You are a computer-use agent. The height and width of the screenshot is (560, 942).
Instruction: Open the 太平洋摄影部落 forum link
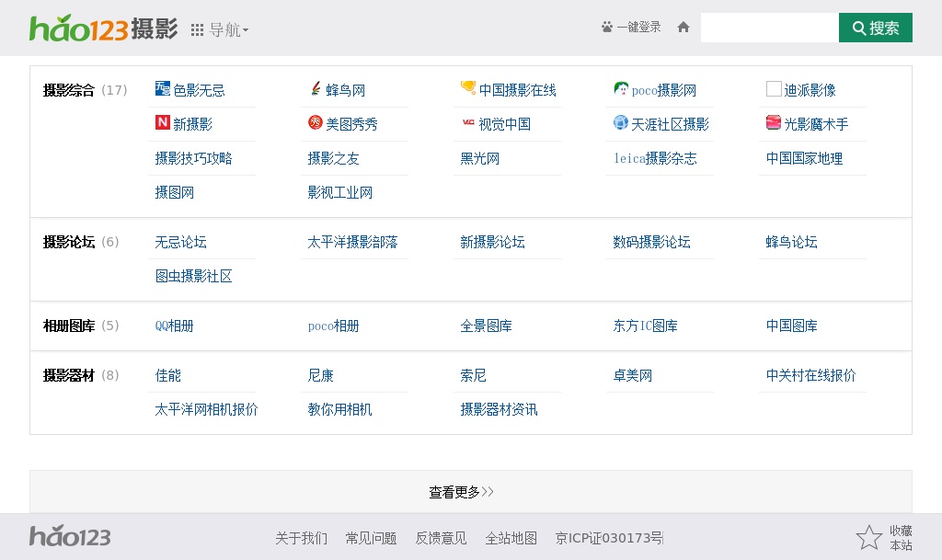[352, 242]
